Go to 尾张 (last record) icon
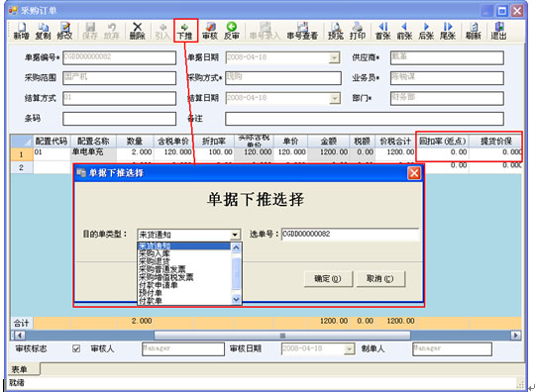This screenshot has width=536, height=392. [448, 31]
